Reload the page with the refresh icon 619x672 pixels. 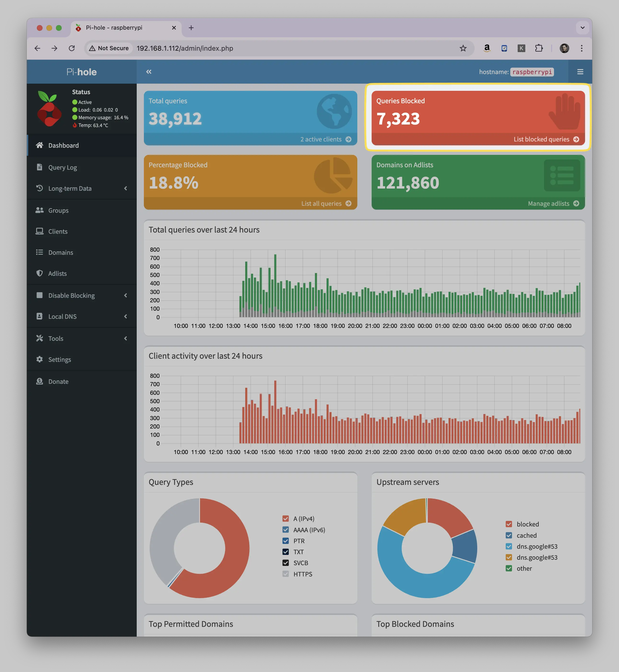72,48
